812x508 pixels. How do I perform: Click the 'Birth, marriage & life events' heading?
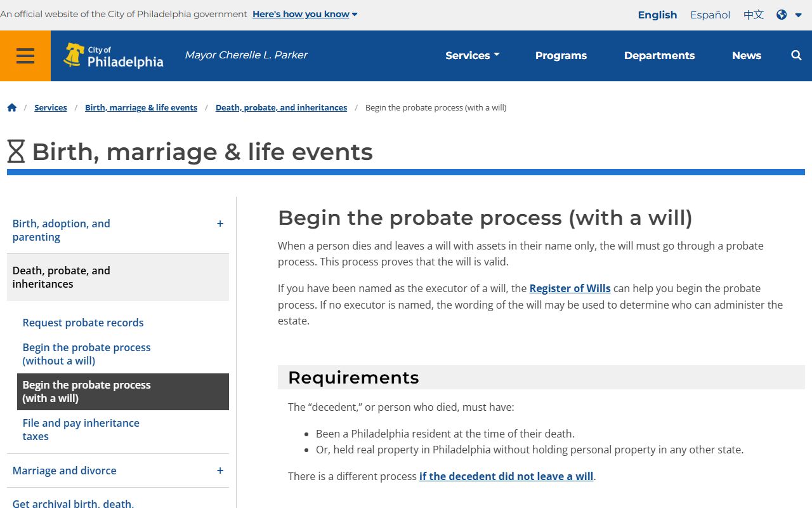(x=202, y=152)
